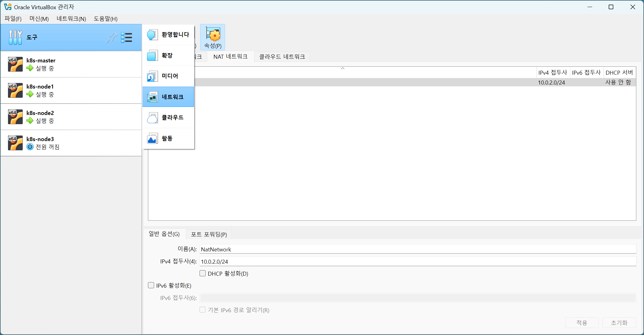The width and height of the screenshot is (644, 335).
Task: Open the tools list menu icon
Action: [126, 37]
